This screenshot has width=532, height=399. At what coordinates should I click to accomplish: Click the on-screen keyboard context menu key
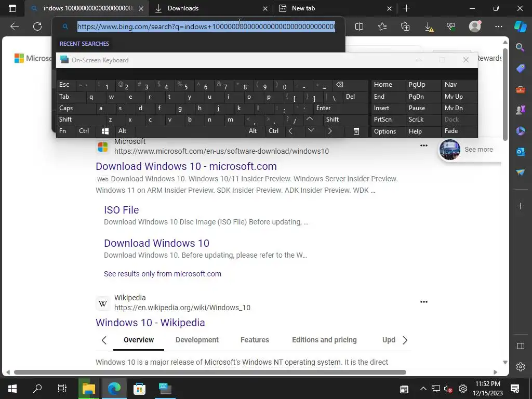click(356, 131)
